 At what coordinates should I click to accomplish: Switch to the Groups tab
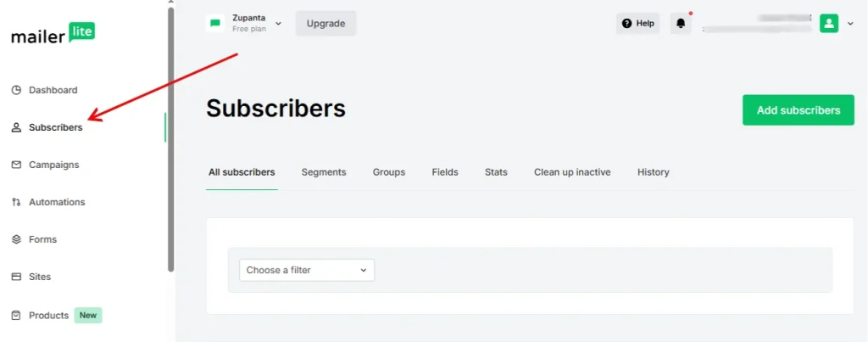388,172
